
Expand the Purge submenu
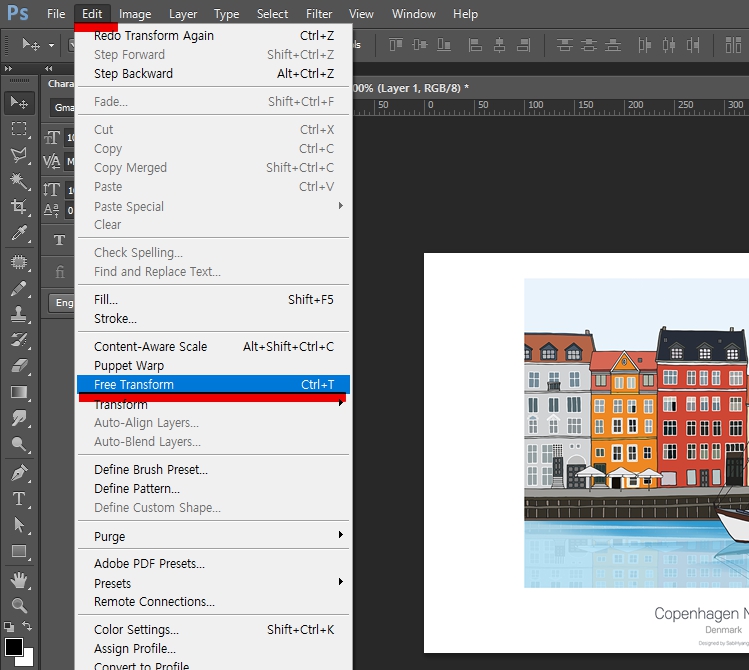340,534
